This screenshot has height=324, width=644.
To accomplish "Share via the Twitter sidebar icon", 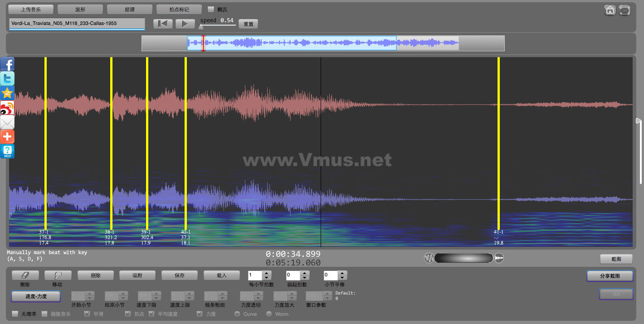I will (x=7, y=79).
